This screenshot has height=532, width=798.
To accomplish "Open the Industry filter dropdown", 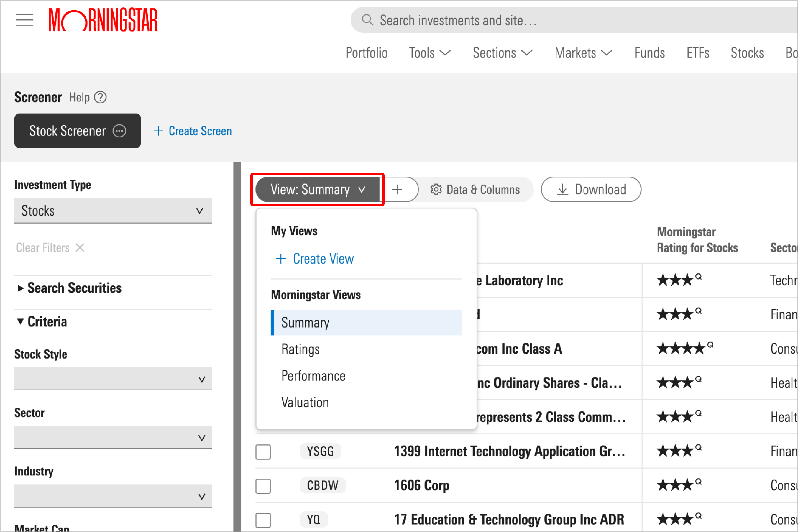I will pos(113,496).
